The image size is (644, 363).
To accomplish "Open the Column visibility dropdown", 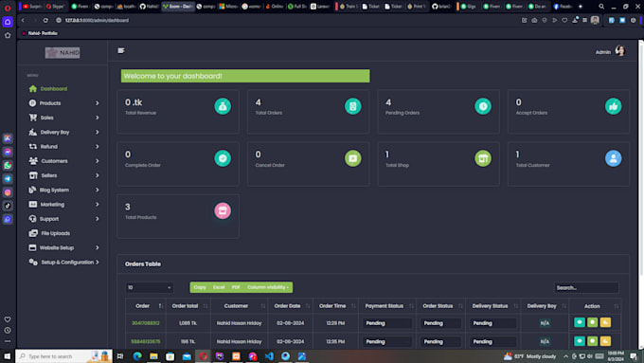I will pyautogui.click(x=268, y=287).
